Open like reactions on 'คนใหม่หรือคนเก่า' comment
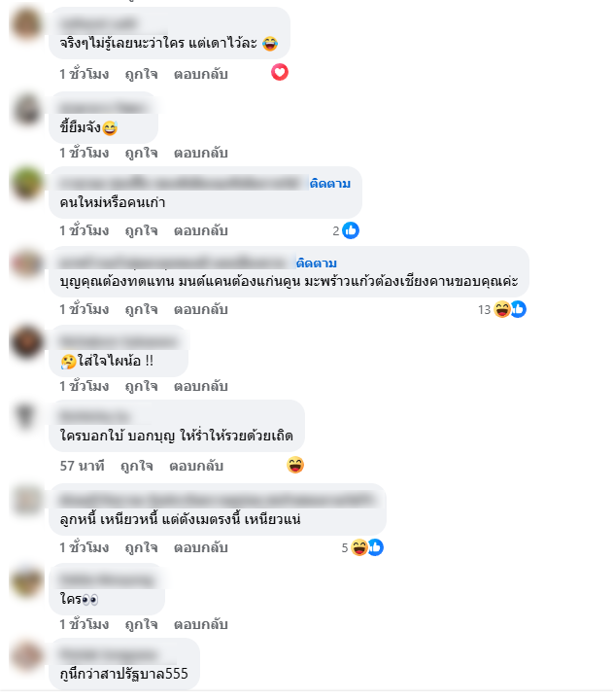613x700 pixels. (346, 230)
